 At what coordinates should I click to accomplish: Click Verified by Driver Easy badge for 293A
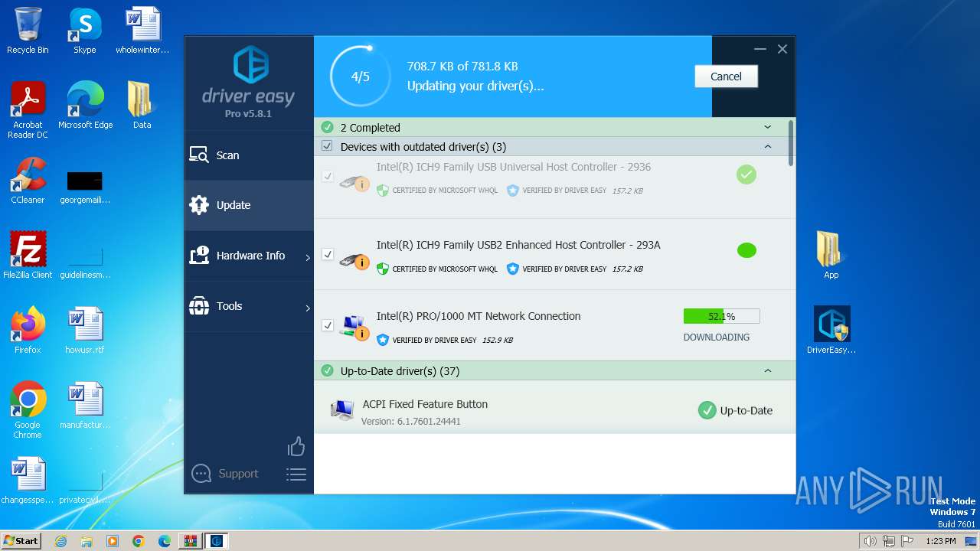[557, 269]
